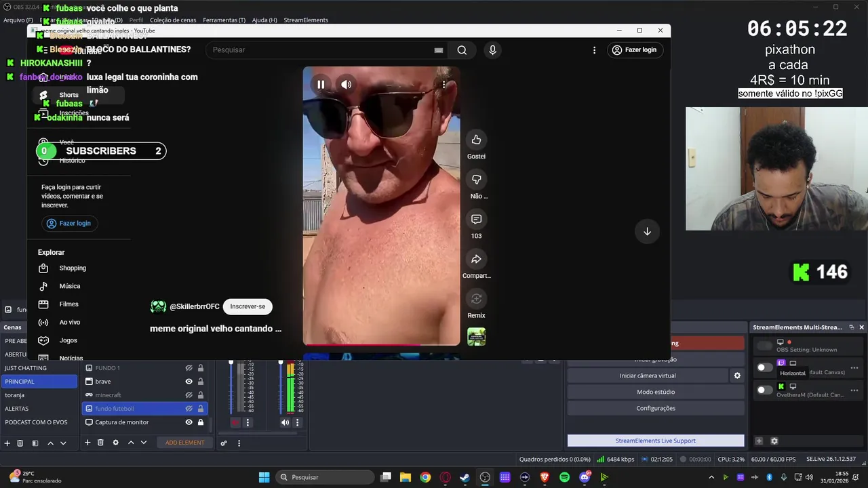Screen dimensions: 868x488
Task: Open the audio mixer dock three-dot menu
Action: [239, 443]
